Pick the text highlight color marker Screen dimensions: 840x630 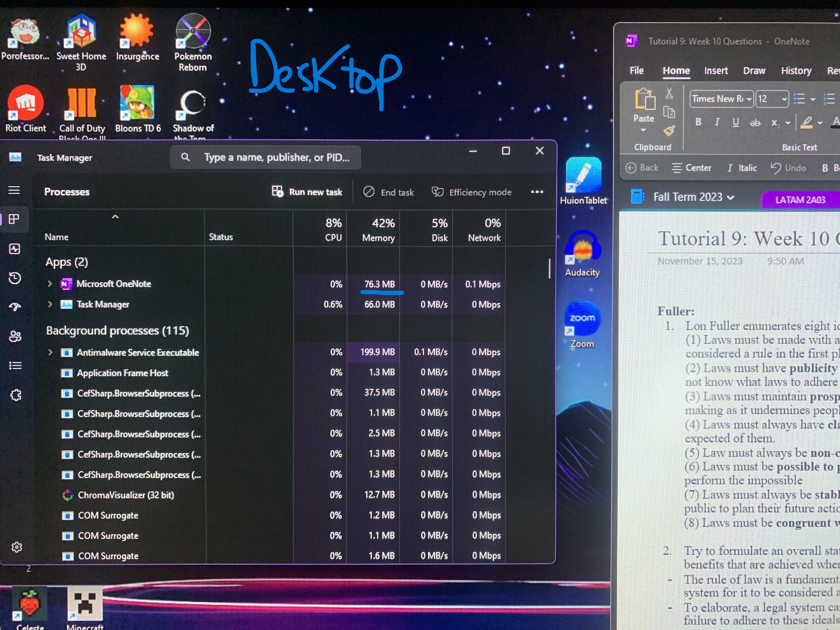806,122
